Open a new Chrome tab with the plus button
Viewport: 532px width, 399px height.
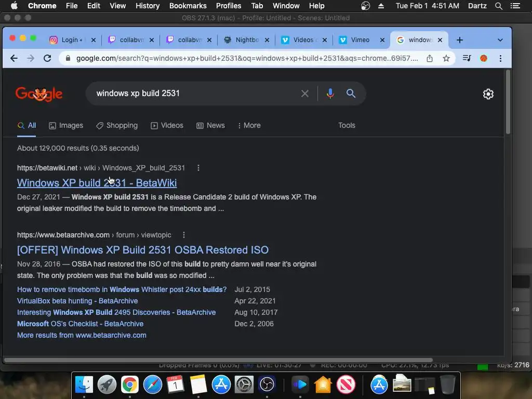click(x=460, y=40)
